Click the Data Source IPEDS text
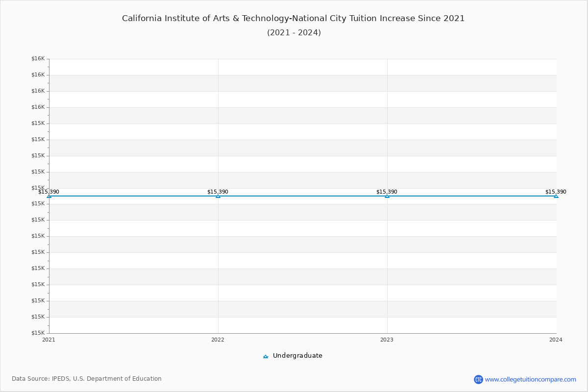 pos(87,379)
